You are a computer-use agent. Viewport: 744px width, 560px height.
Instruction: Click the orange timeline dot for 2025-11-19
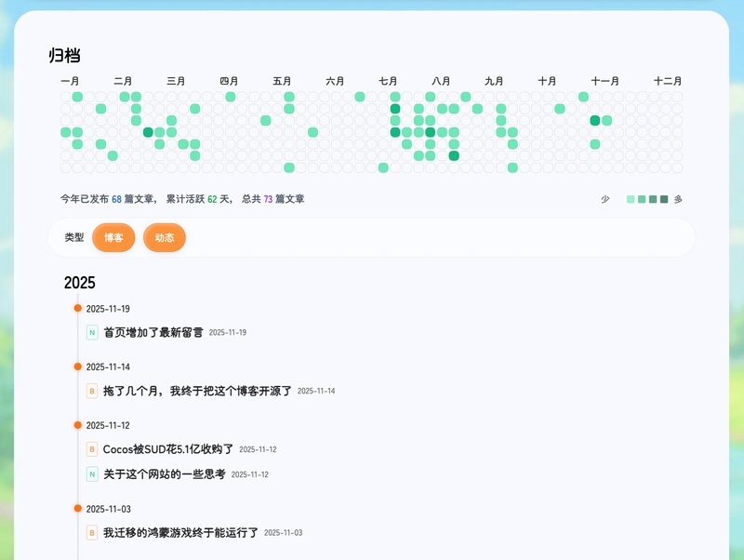pyautogui.click(x=78, y=306)
